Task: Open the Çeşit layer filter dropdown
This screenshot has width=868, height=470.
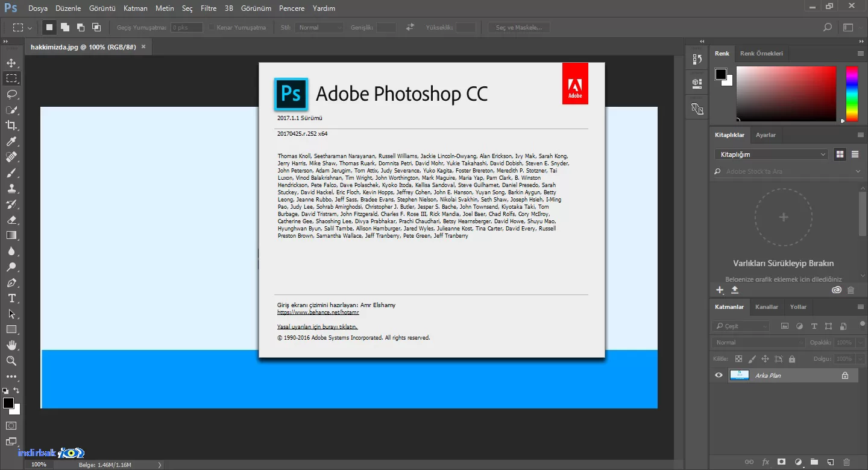Action: coord(742,326)
